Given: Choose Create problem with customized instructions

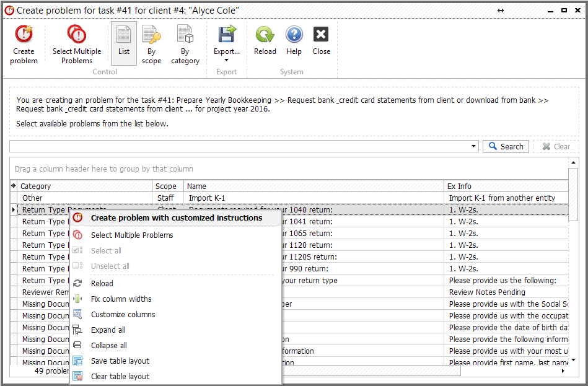Looking at the screenshot, I should pyautogui.click(x=175, y=218).
